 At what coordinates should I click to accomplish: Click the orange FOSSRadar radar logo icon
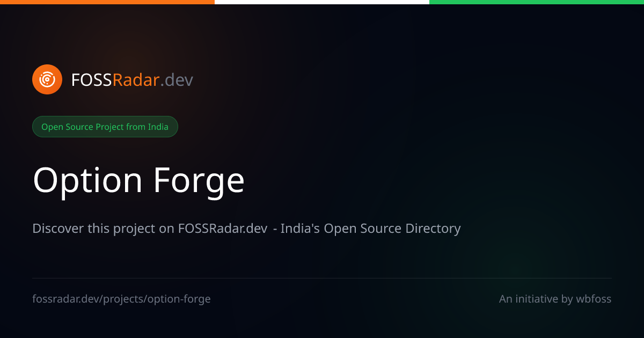click(47, 79)
